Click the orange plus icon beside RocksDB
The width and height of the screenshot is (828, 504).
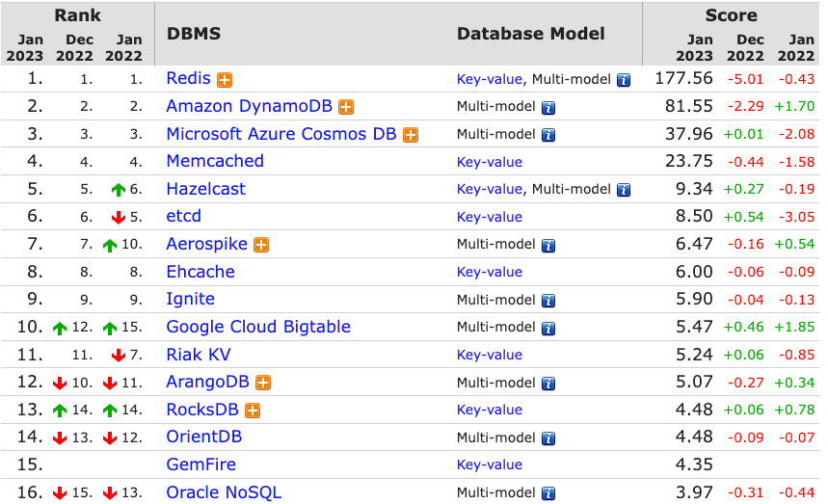tap(253, 411)
